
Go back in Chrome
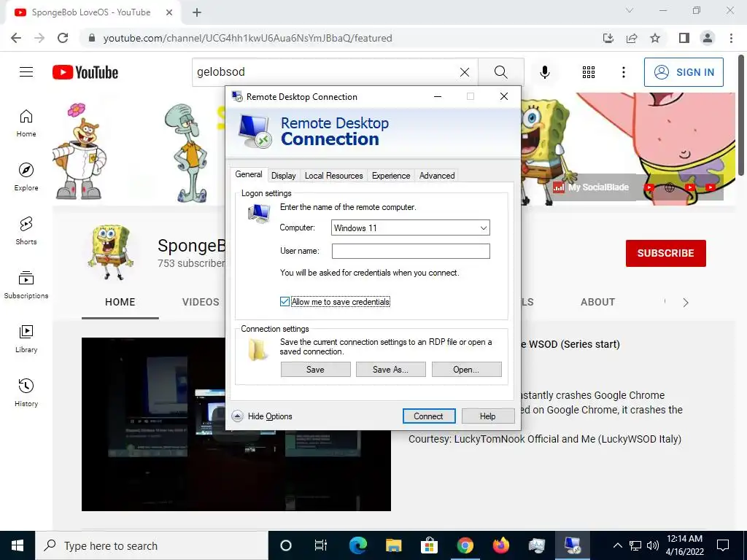(16, 38)
